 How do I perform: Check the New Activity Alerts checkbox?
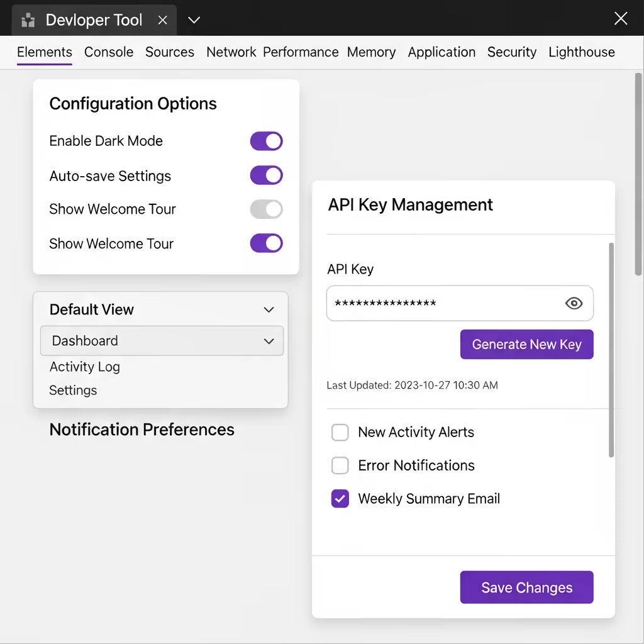pos(340,432)
